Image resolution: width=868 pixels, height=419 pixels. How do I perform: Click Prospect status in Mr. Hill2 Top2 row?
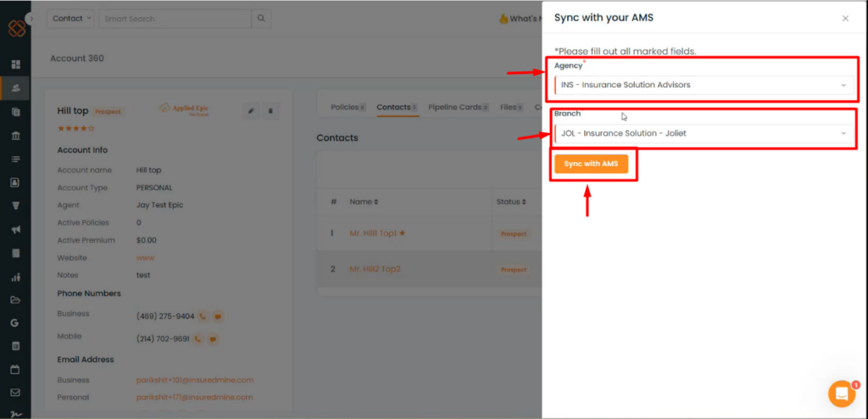point(514,270)
